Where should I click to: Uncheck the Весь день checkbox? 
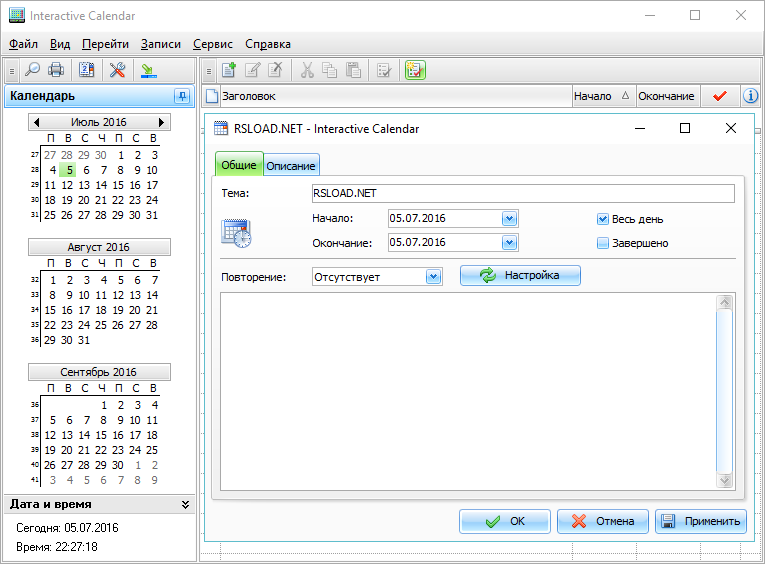point(603,219)
